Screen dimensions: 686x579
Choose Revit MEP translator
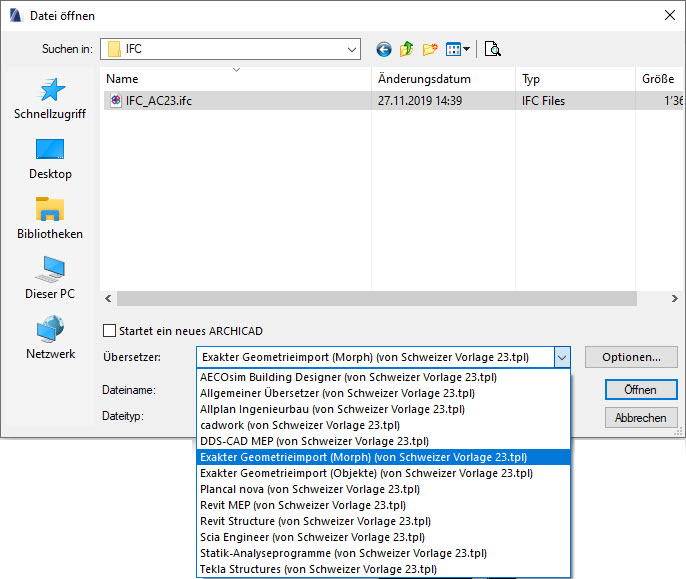tap(383, 505)
